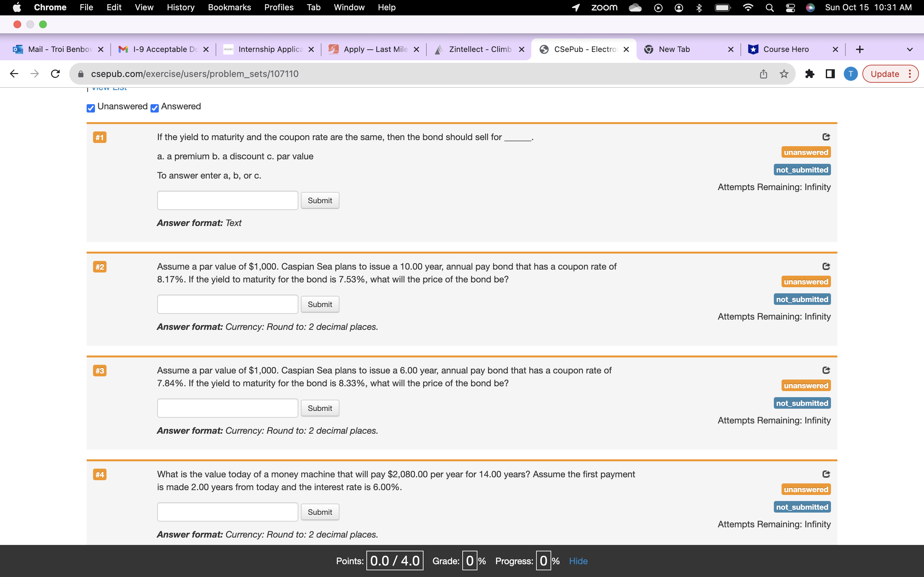Click the Bluetooth icon in the menu bar
The height and width of the screenshot is (577, 924).
[x=699, y=7]
